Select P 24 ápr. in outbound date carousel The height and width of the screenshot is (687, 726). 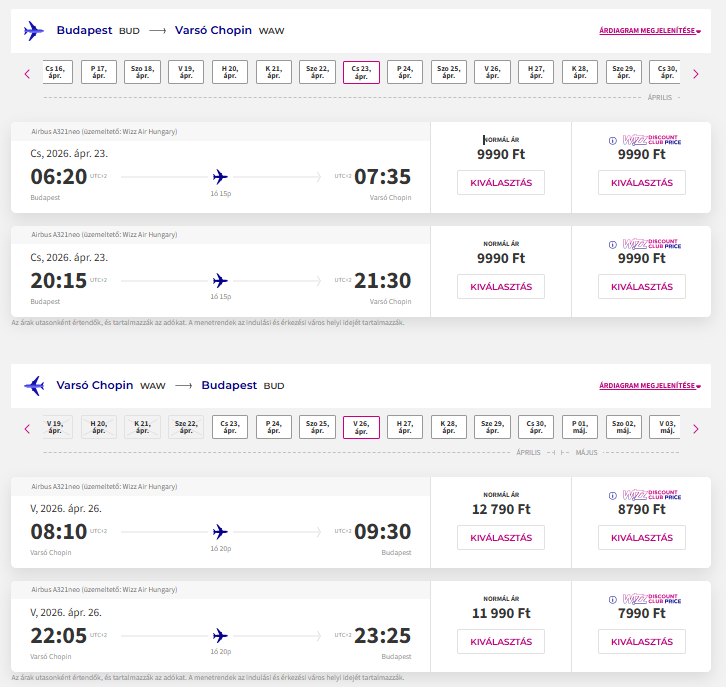(405, 73)
